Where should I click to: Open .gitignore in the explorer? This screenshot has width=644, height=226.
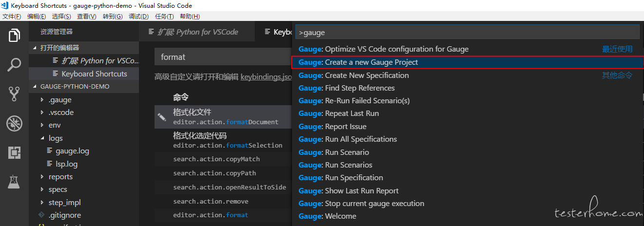tap(84, 215)
